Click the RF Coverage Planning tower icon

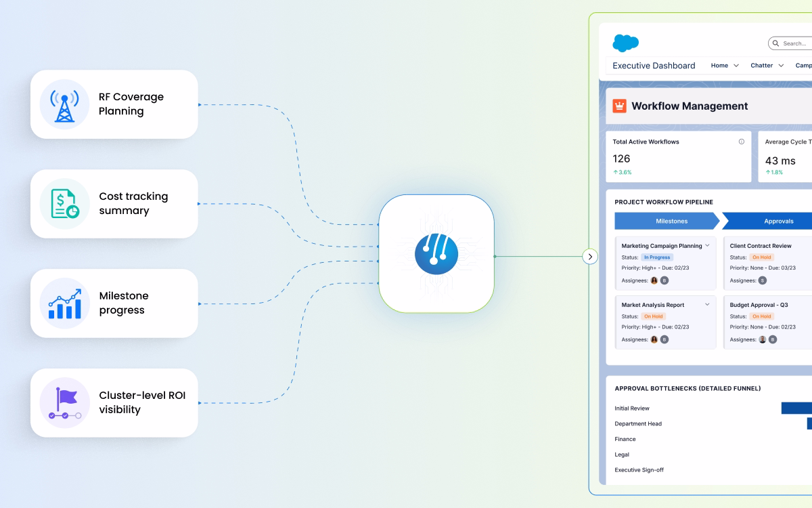64,104
